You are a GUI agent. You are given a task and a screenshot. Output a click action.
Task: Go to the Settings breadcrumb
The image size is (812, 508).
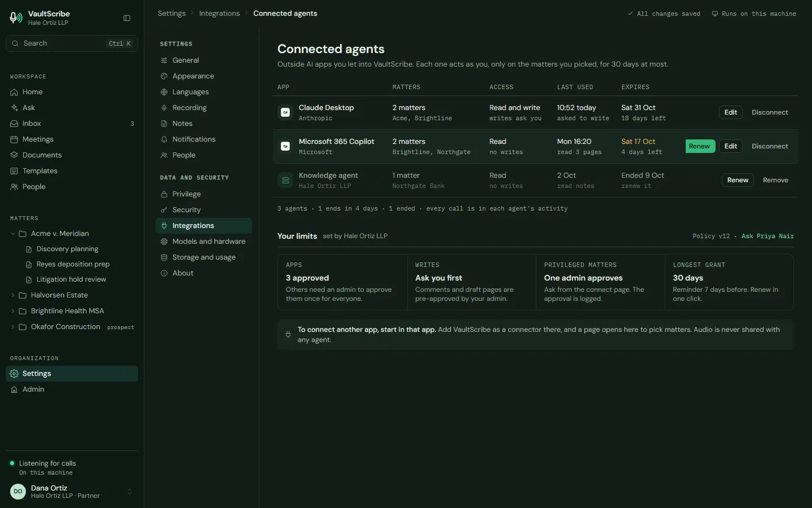pos(172,14)
